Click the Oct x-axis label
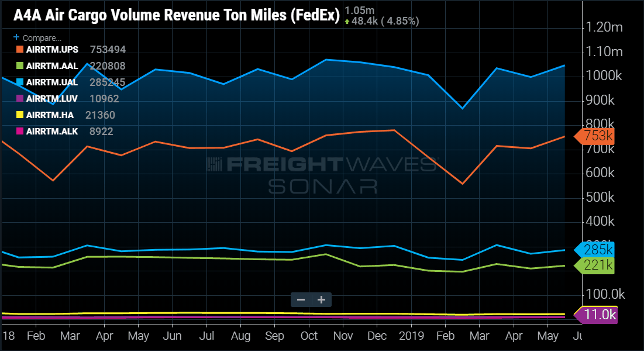 (309, 336)
